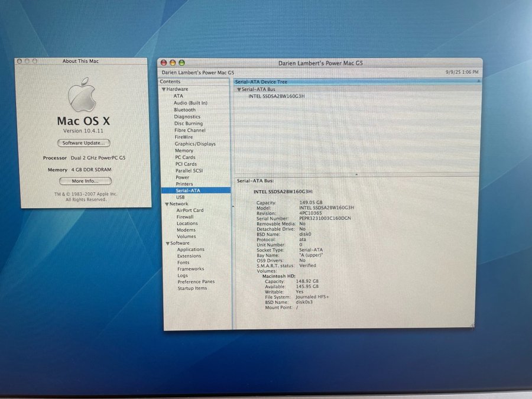This screenshot has height=399, width=532.
Task: Click the available space value 145.95 GB
Action: (307, 287)
